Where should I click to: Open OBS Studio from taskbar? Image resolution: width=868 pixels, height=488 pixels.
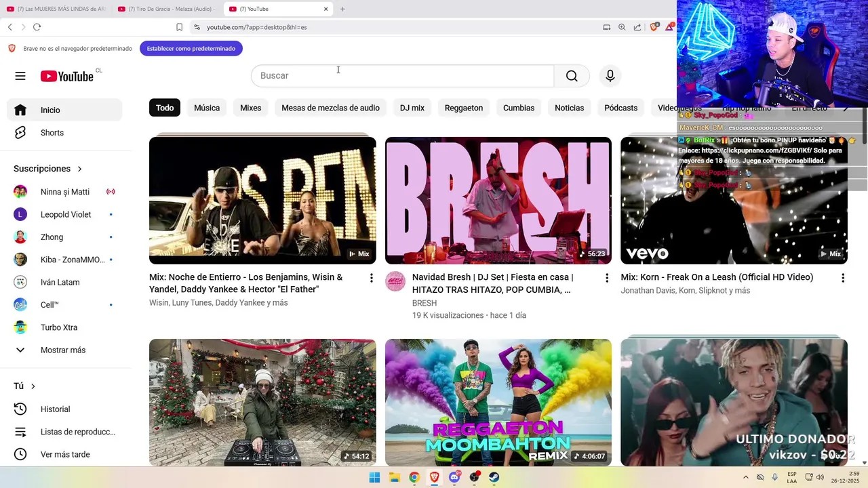pos(475,477)
